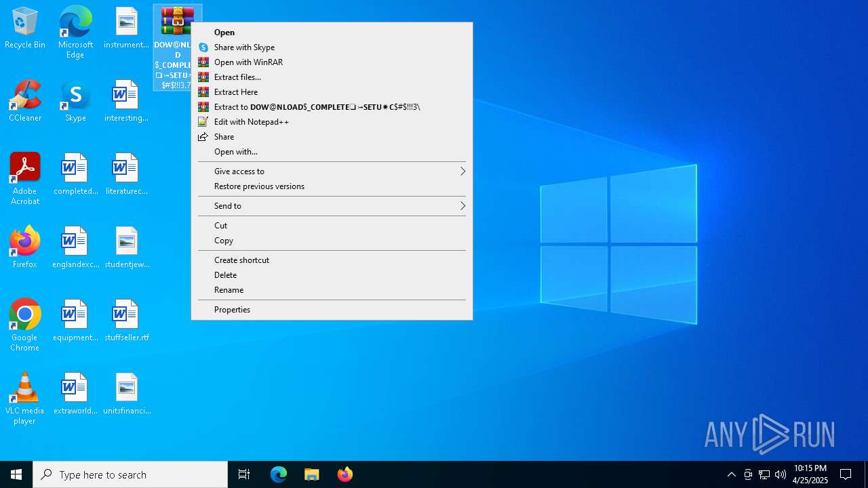Choose Open with WinRAR
868x488 pixels.
tap(332, 62)
